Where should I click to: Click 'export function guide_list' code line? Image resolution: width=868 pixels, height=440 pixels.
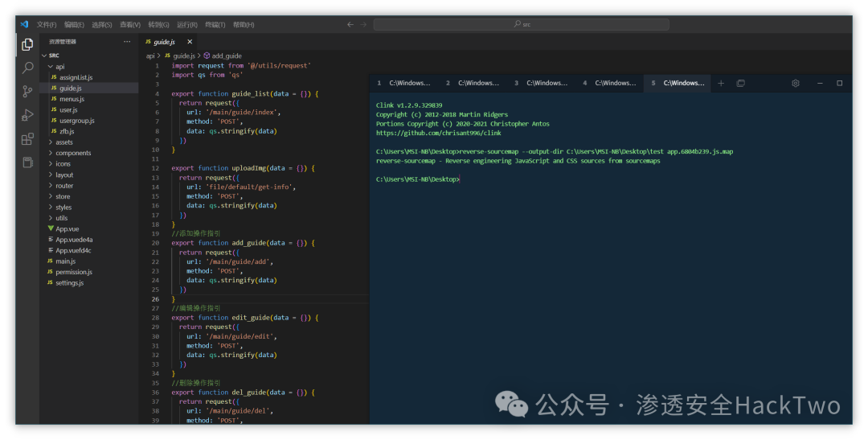pos(244,93)
